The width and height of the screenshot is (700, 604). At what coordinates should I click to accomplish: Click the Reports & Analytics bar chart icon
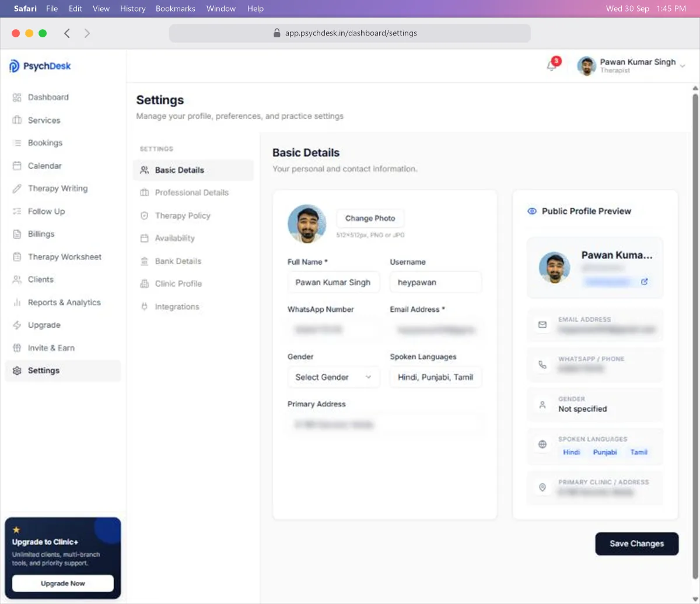[17, 303]
